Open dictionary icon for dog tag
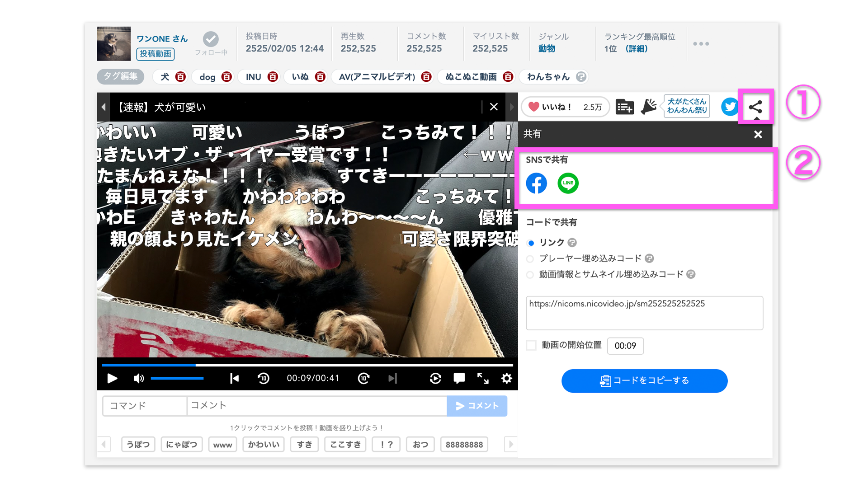Screen dimensions: 868x488 tap(226, 77)
